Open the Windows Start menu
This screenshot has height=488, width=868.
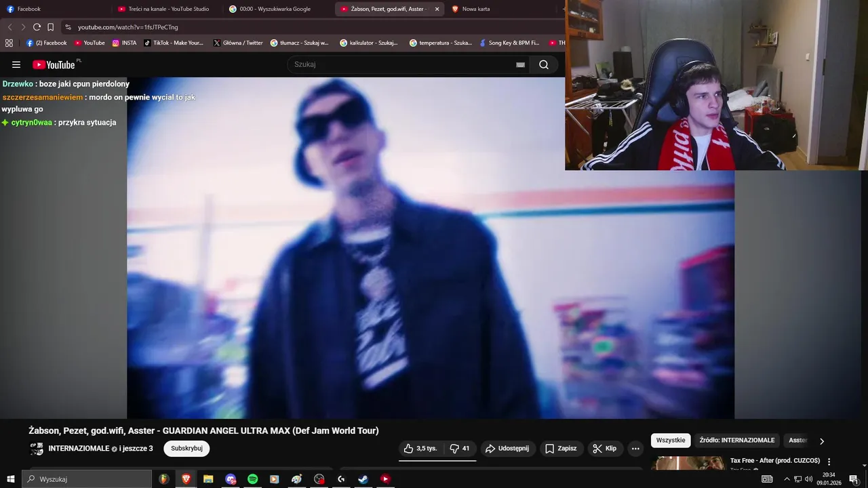click(x=10, y=479)
